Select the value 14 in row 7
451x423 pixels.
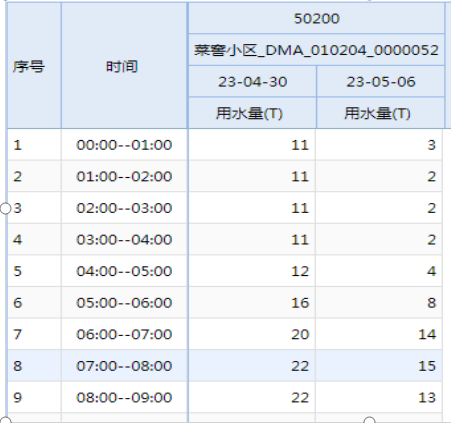pyautogui.click(x=427, y=334)
